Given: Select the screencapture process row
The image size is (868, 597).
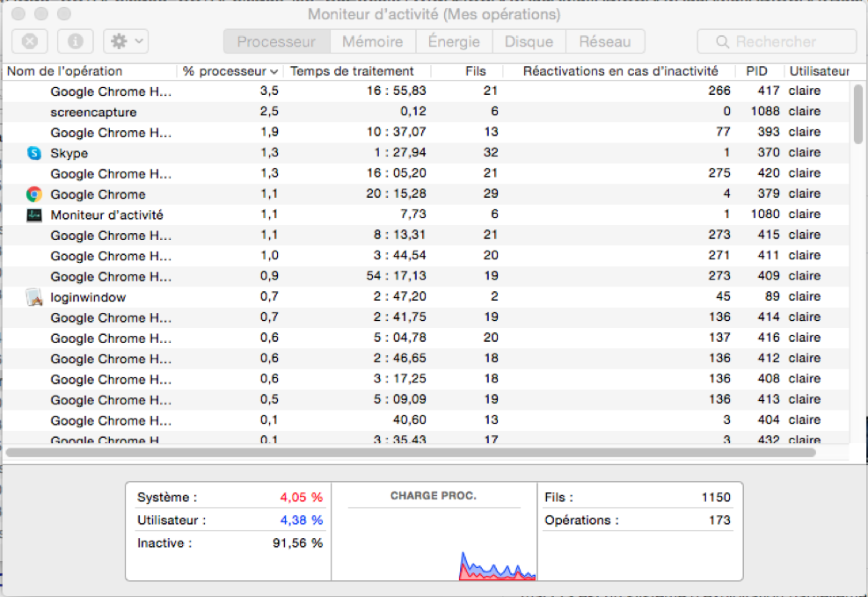Looking at the screenshot, I should [427, 112].
